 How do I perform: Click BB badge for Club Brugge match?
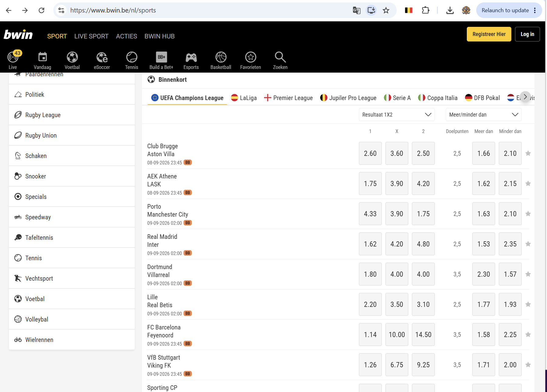[x=188, y=163]
